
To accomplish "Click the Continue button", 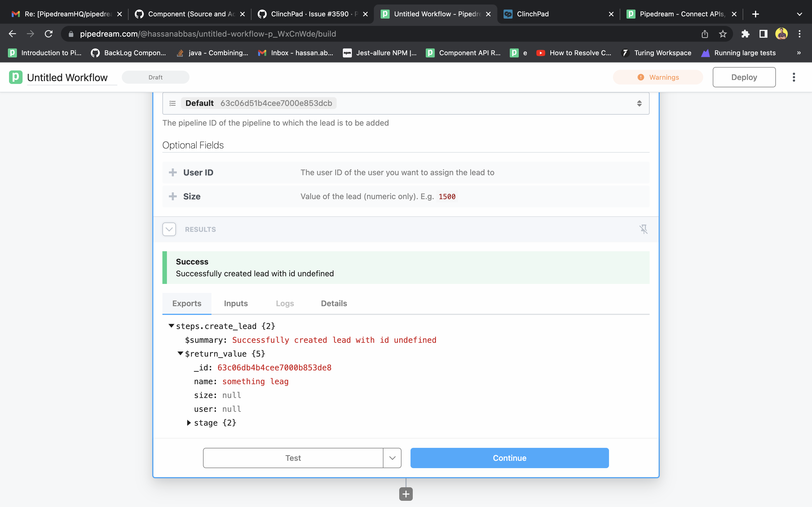I will pos(509,458).
